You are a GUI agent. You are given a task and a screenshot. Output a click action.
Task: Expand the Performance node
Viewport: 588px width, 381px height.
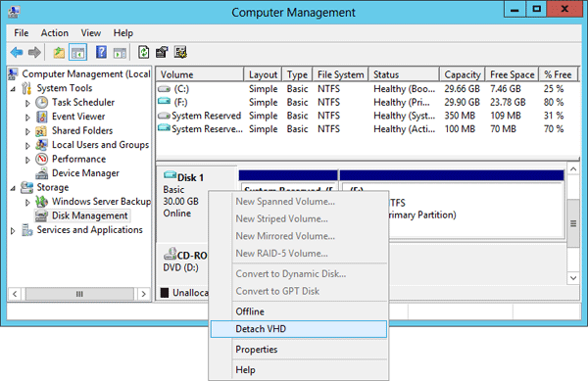click(x=27, y=160)
